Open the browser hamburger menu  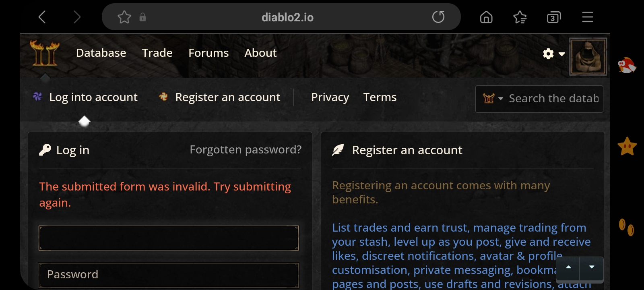click(588, 17)
